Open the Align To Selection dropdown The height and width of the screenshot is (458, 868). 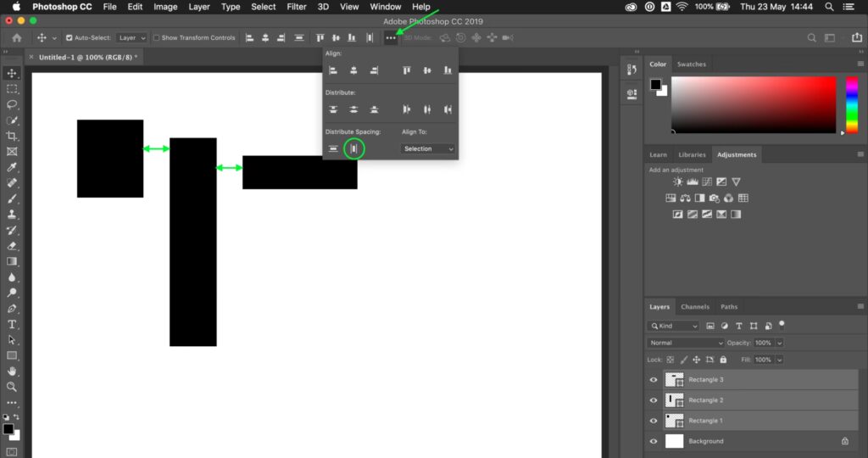[x=428, y=149]
